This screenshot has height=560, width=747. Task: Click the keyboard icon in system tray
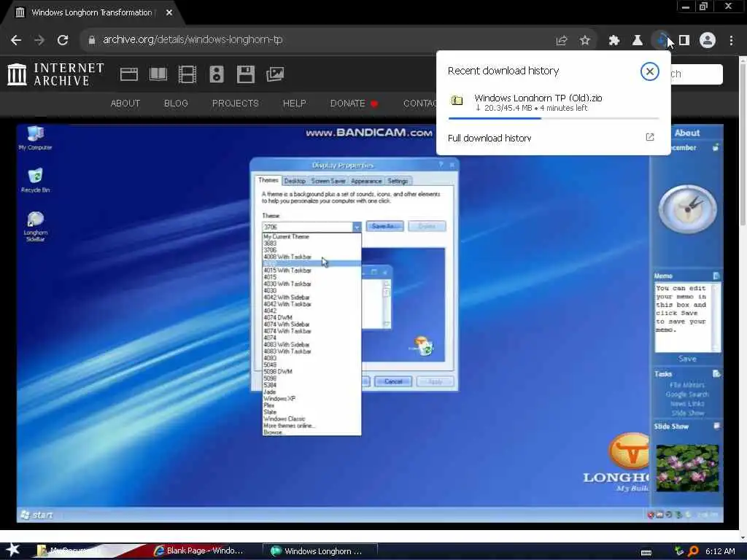click(646, 552)
